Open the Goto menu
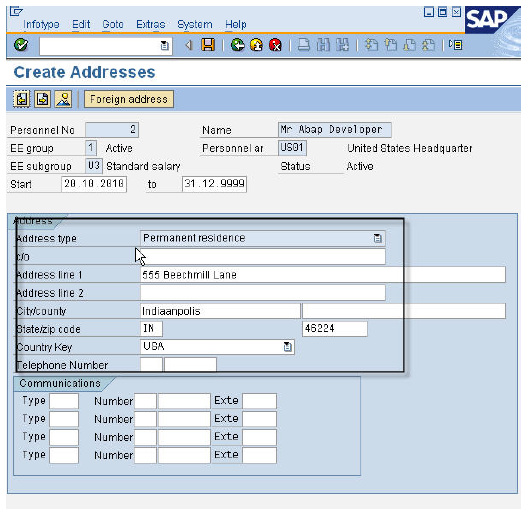This screenshot has width=526, height=509. click(x=113, y=24)
